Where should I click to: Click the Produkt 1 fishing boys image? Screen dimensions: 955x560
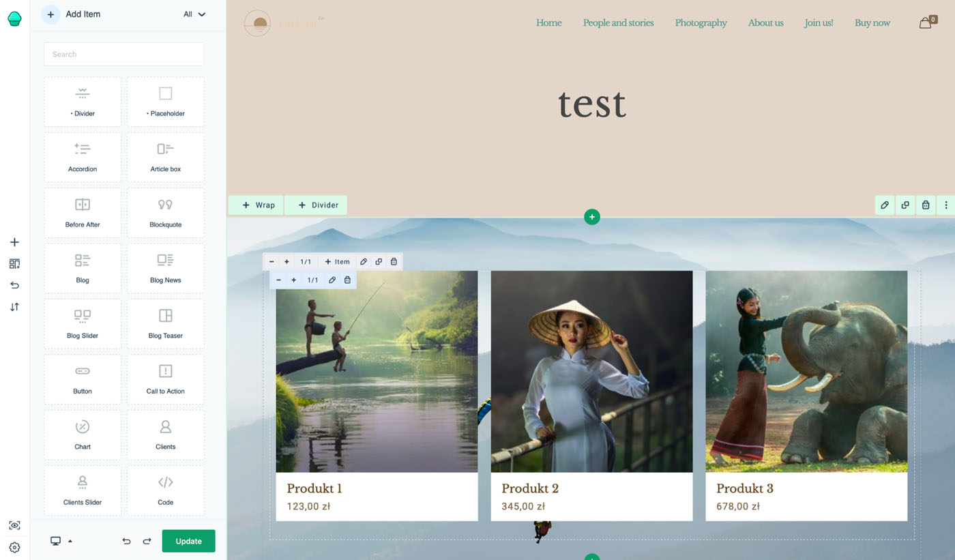377,372
